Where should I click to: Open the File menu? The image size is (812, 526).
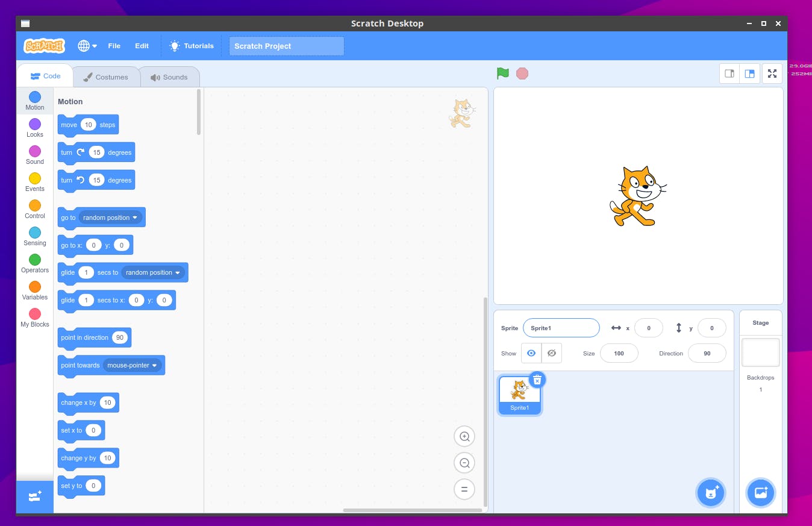point(114,46)
